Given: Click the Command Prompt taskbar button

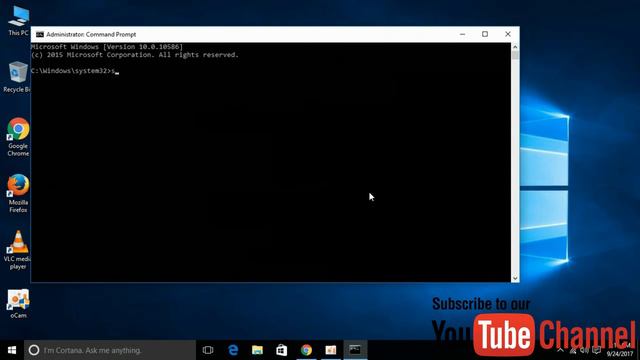Looking at the screenshot, I should tap(355, 350).
